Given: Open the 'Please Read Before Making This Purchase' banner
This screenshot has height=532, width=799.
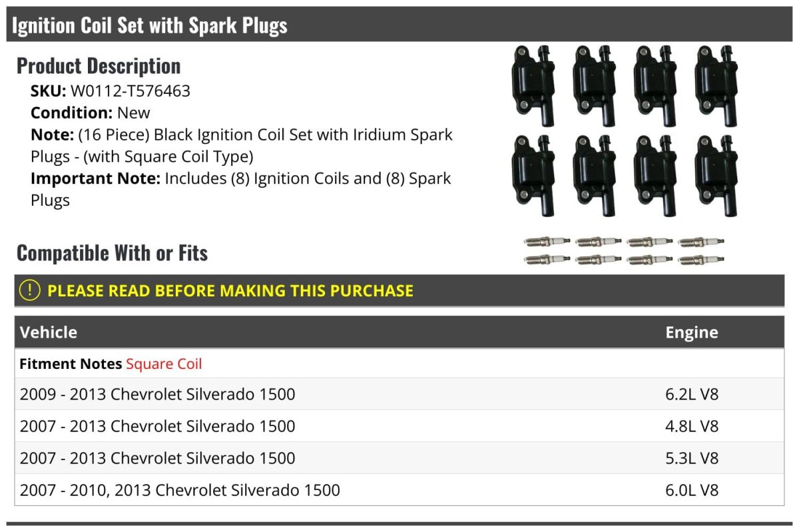Looking at the screenshot, I should [x=230, y=291].
